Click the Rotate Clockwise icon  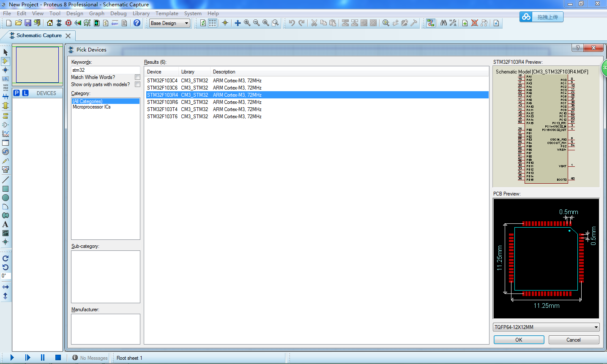pos(5,258)
